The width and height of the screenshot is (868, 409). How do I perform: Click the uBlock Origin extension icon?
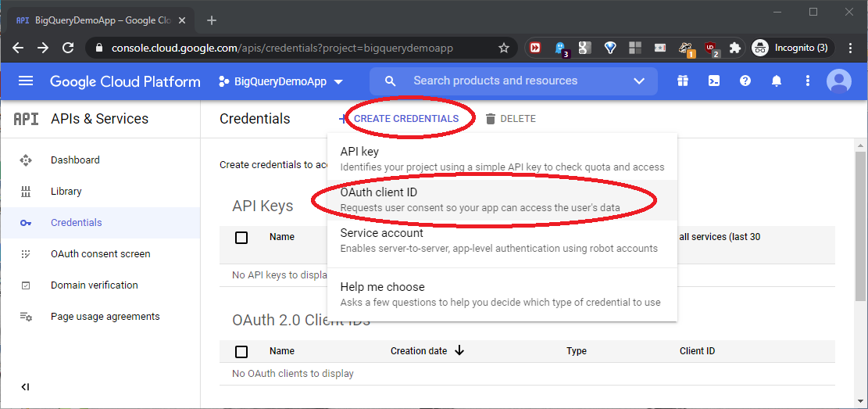[711, 49]
